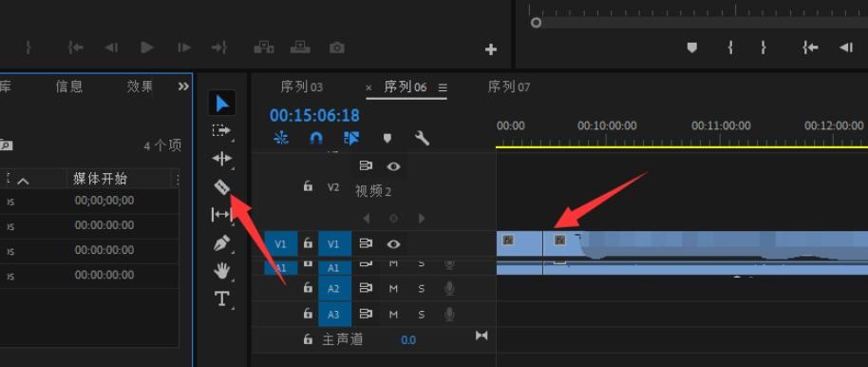Toggle V1 sync lock
868x367 pixels.
pyautogui.click(x=366, y=244)
